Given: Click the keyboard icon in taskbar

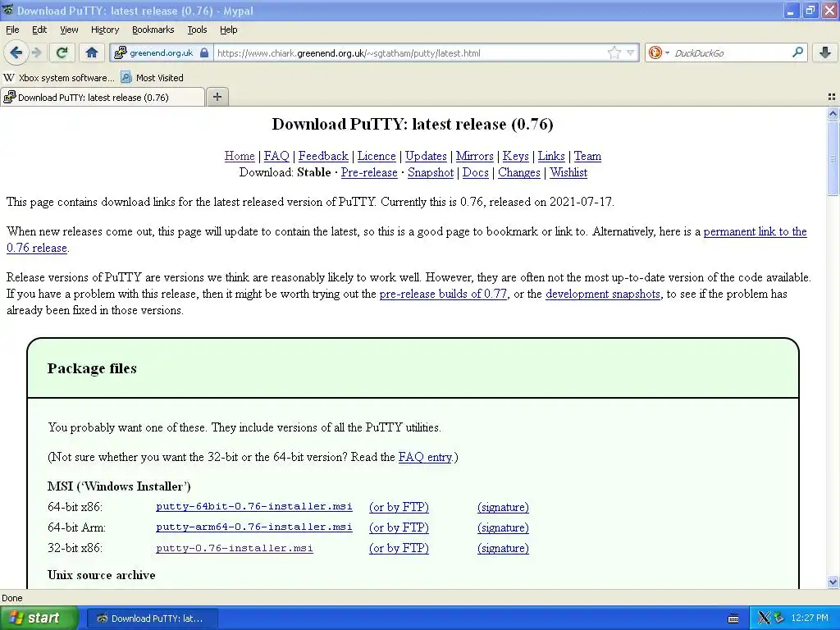Looking at the screenshot, I should tap(733, 619).
